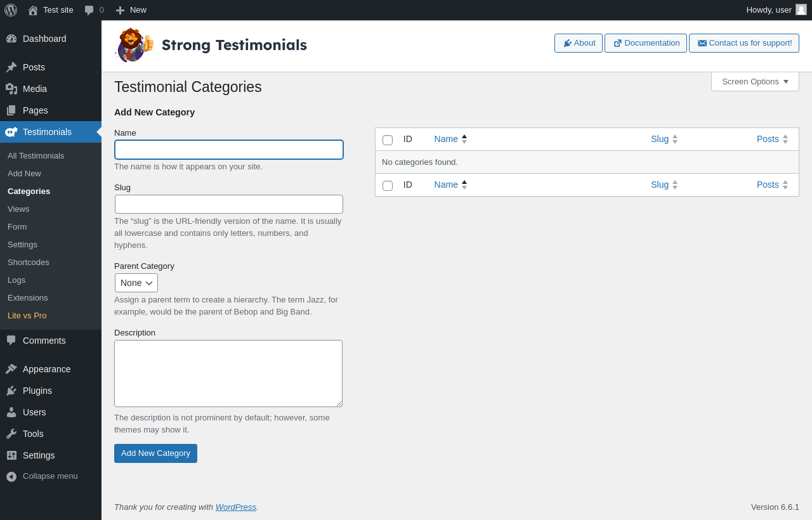Open the Documentation link button

[646, 43]
